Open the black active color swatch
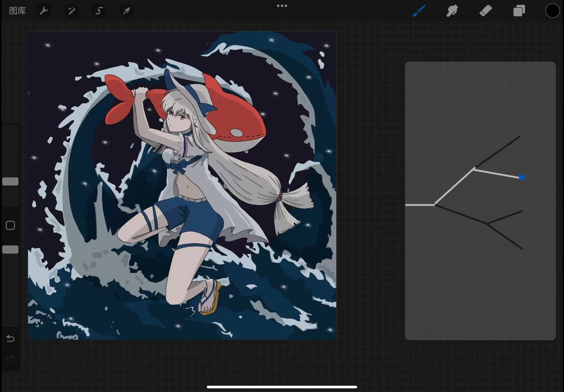The width and height of the screenshot is (564, 392). pyautogui.click(x=552, y=11)
